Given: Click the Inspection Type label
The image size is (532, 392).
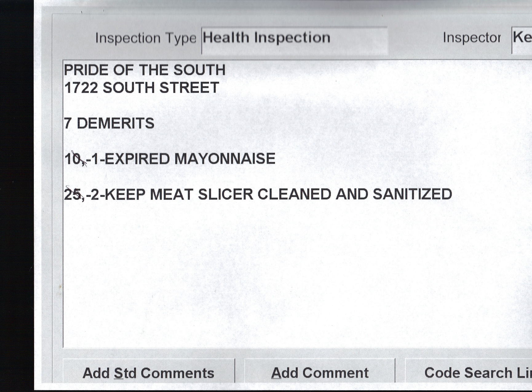Looking at the screenshot, I should click(x=145, y=38).
